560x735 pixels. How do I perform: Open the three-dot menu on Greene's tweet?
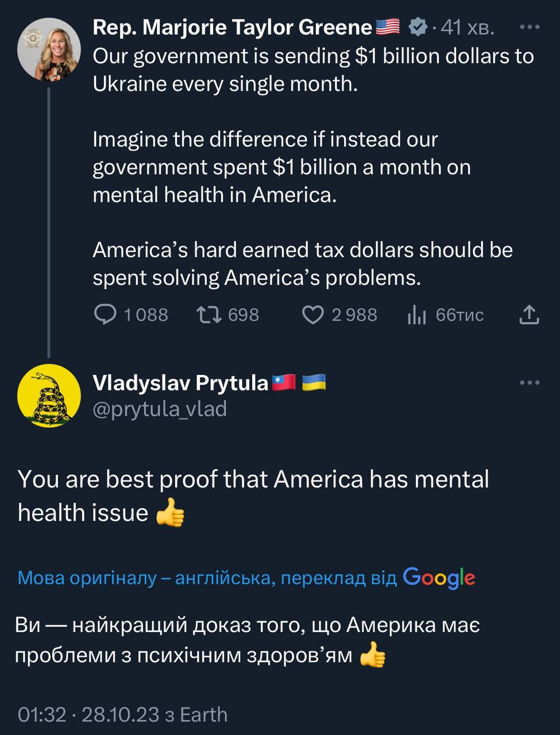pos(529,26)
